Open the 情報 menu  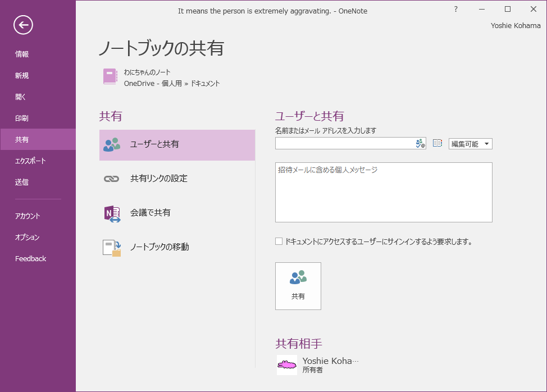click(x=38, y=54)
